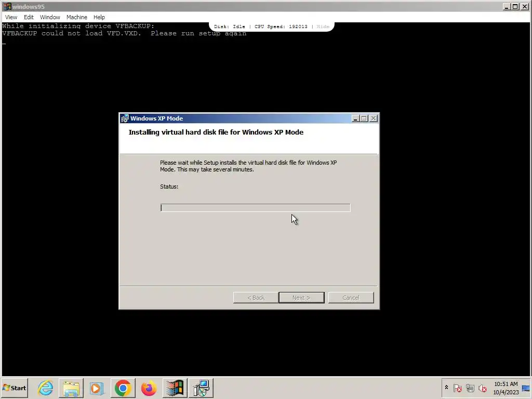The width and height of the screenshot is (532, 399).
Task: Open the Help menu
Action: pyautogui.click(x=99, y=17)
